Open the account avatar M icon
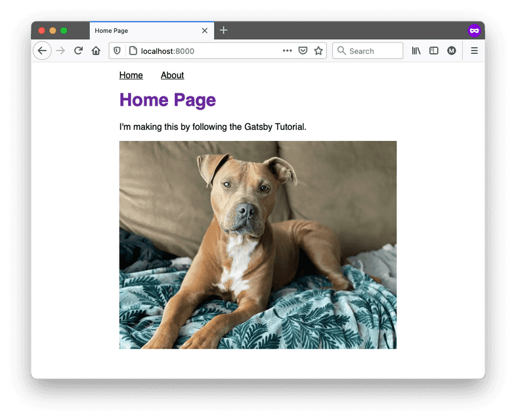This screenshot has height=420, width=516. click(452, 51)
